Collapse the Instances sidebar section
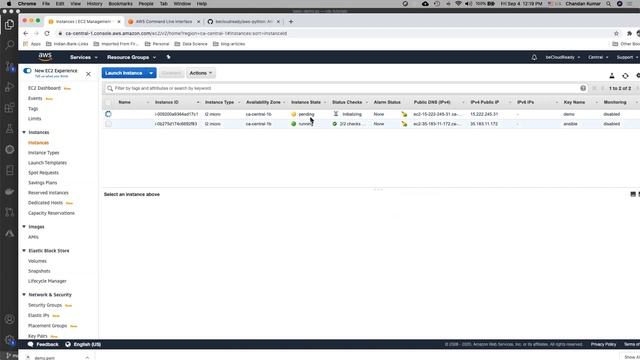The height and width of the screenshot is (360, 640). (24, 132)
